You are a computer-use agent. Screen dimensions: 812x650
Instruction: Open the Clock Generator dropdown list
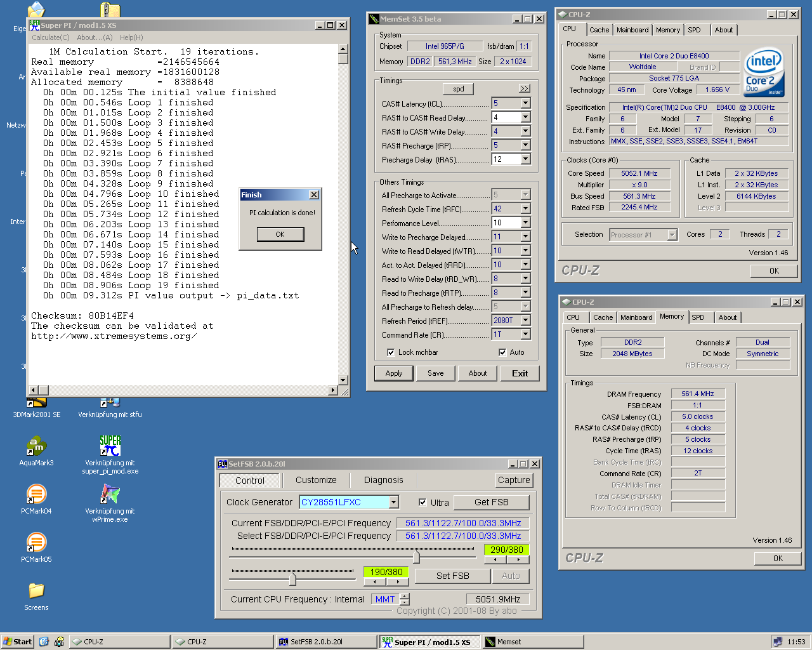coord(394,502)
